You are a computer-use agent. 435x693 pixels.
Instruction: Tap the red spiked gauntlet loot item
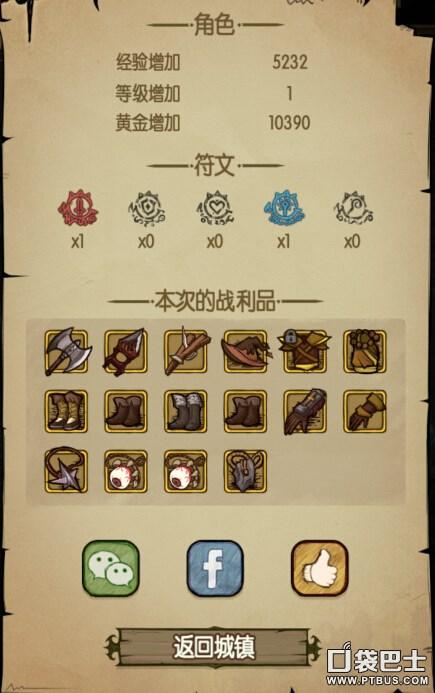[x=126, y=352]
